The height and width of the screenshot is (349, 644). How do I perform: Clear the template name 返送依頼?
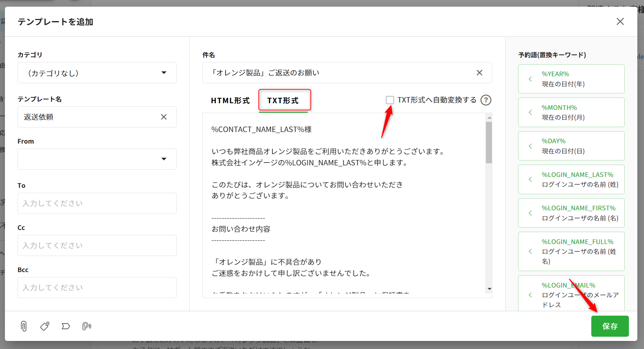164,117
